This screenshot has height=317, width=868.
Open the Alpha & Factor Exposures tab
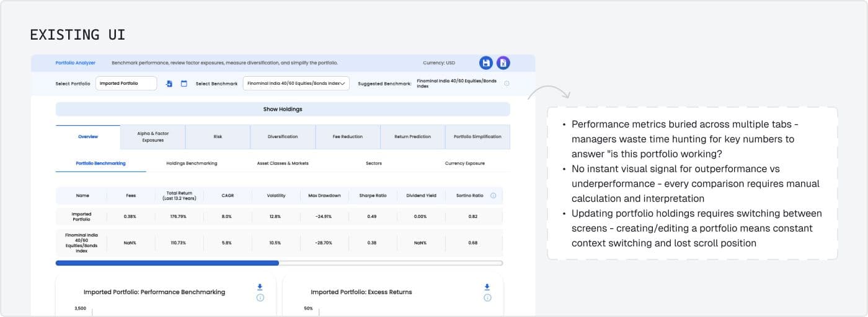click(153, 137)
